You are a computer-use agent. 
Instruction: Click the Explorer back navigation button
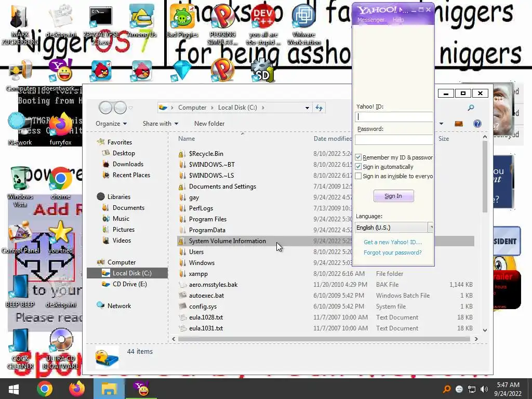pyautogui.click(x=105, y=108)
